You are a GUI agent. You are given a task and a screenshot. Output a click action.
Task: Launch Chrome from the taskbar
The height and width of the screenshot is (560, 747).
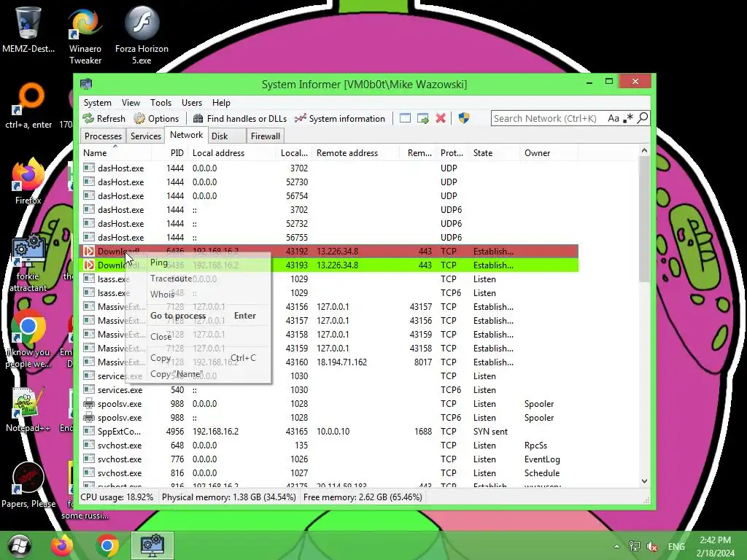[x=107, y=545]
